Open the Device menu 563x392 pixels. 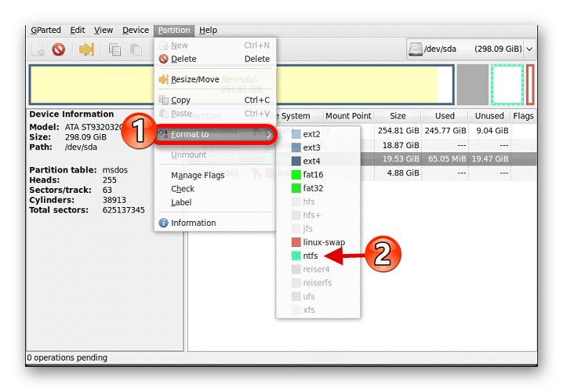[135, 31]
